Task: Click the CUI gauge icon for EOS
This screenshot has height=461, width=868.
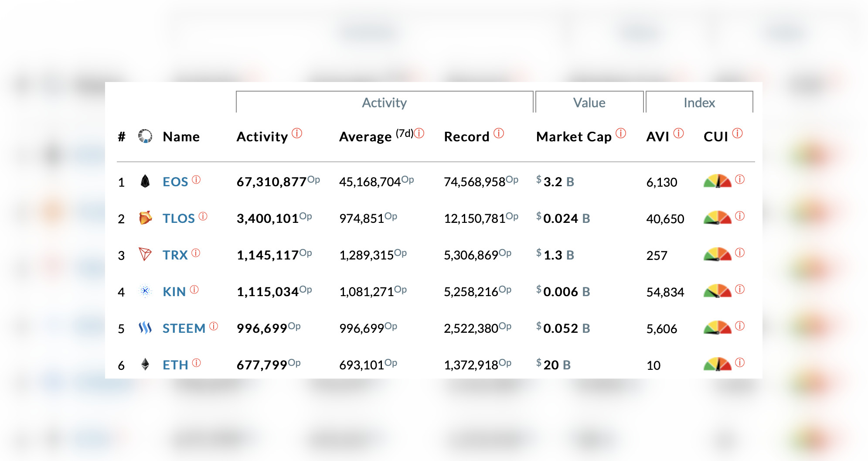Action: coord(717,181)
